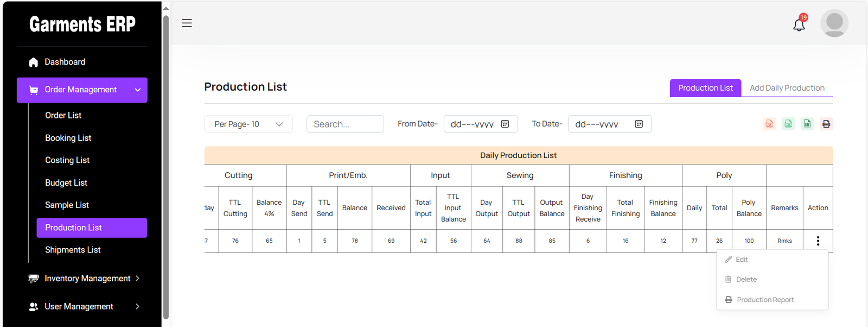Switch to Add Daily Production tab
This screenshot has width=868, height=327.
click(787, 88)
